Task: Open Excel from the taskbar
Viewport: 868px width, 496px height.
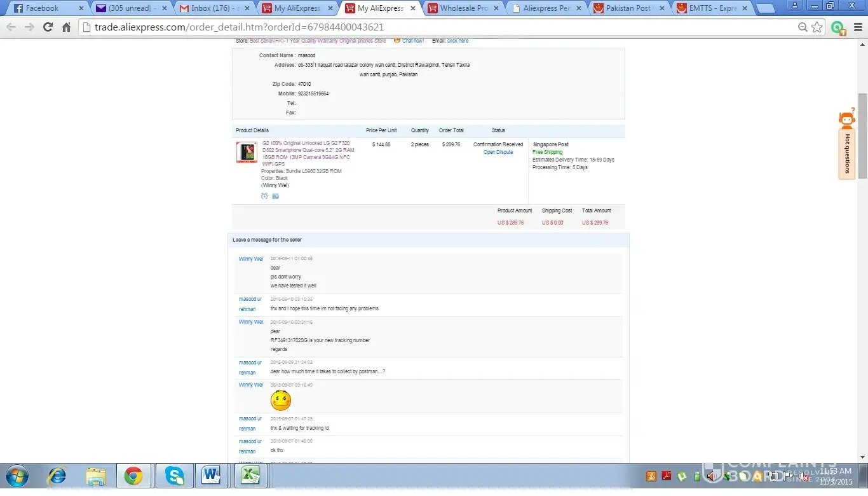Action: (x=250, y=476)
